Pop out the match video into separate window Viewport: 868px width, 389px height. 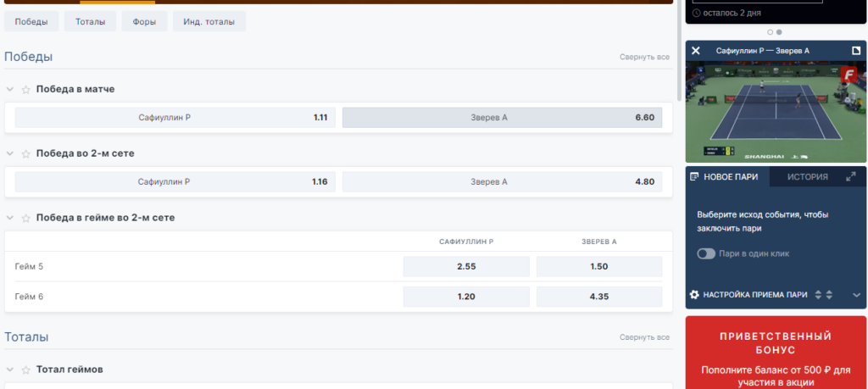point(856,51)
